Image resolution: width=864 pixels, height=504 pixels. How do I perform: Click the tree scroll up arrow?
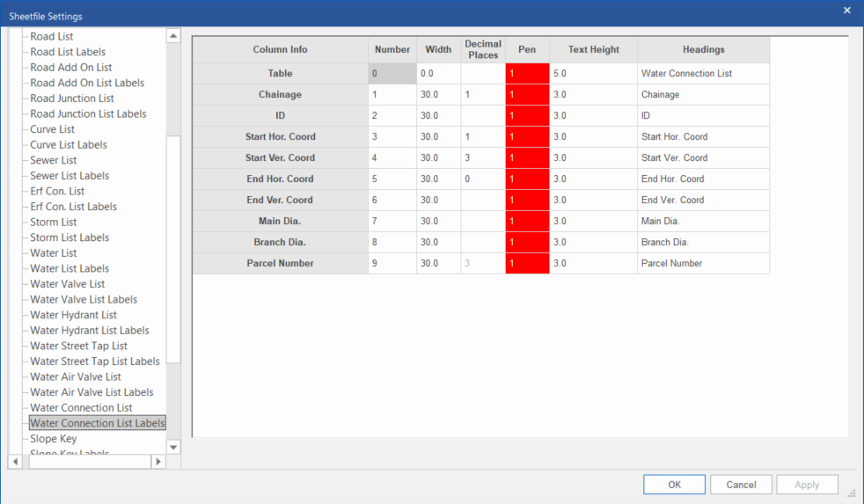click(x=173, y=36)
